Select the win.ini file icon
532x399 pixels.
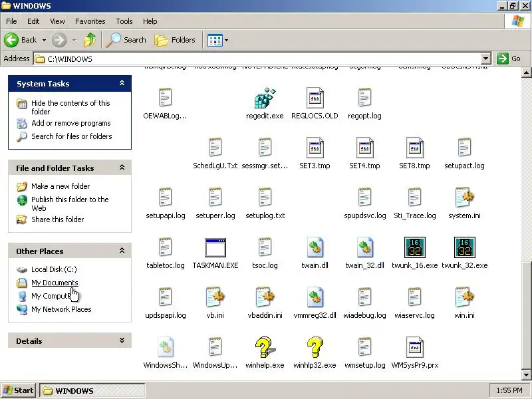464,297
